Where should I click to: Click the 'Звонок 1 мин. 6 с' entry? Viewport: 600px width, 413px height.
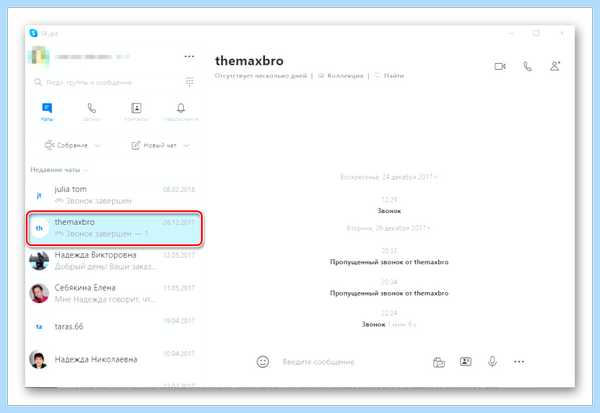coord(389,324)
